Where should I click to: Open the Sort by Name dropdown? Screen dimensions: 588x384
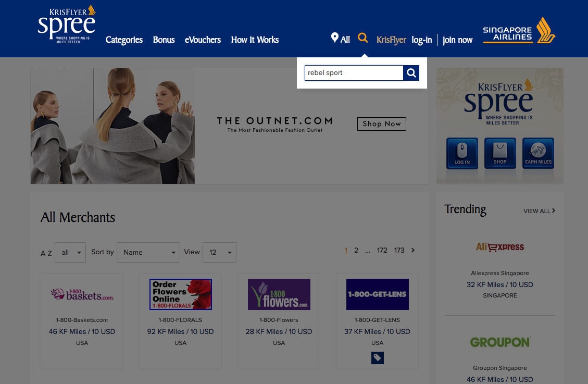[x=148, y=252]
